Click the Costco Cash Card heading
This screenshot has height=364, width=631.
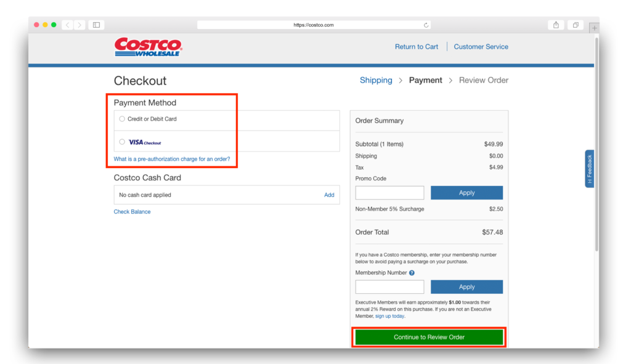click(x=147, y=178)
